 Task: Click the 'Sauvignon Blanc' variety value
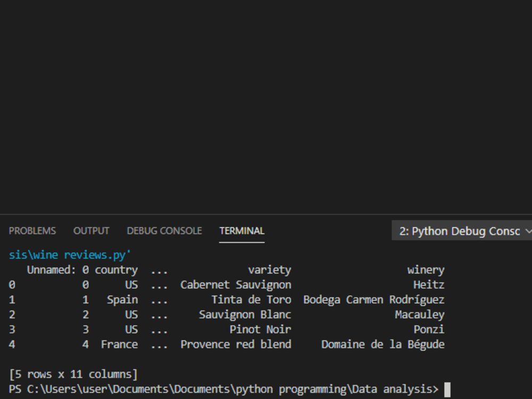tap(245, 315)
